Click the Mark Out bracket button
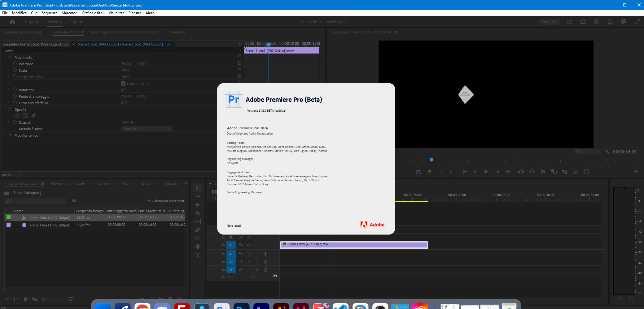The image size is (644, 309). click(x=451, y=172)
